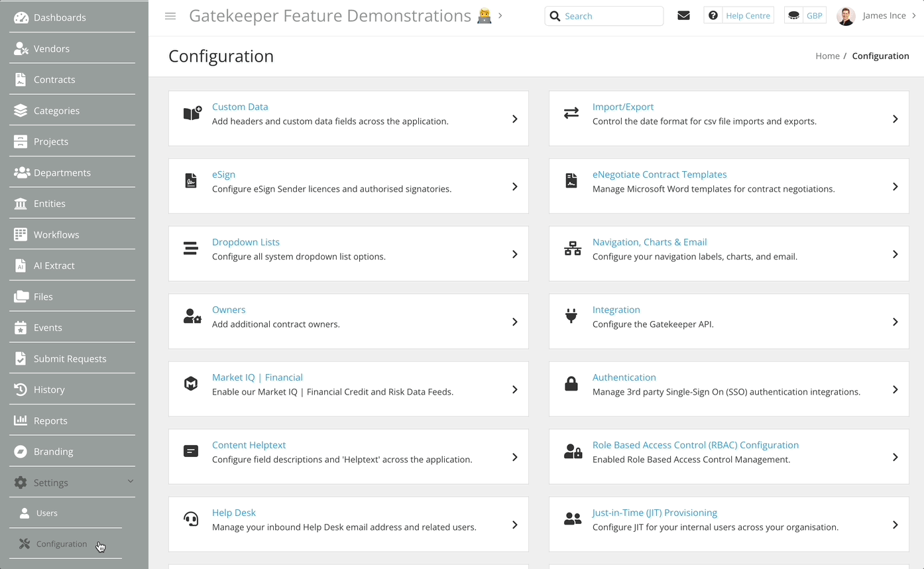Click the Import/Export link
The image size is (924, 569).
click(x=622, y=106)
